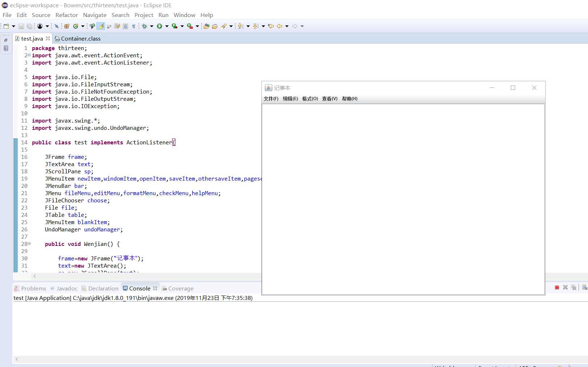Open Search dropdown arrow
The width and height of the screenshot is (588, 367).
pyautogui.click(x=231, y=26)
